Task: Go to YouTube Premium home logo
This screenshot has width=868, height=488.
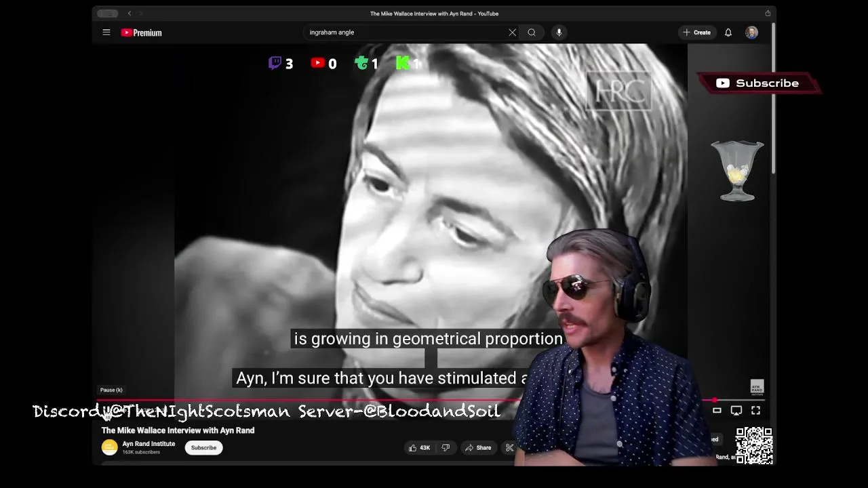Action: (141, 33)
